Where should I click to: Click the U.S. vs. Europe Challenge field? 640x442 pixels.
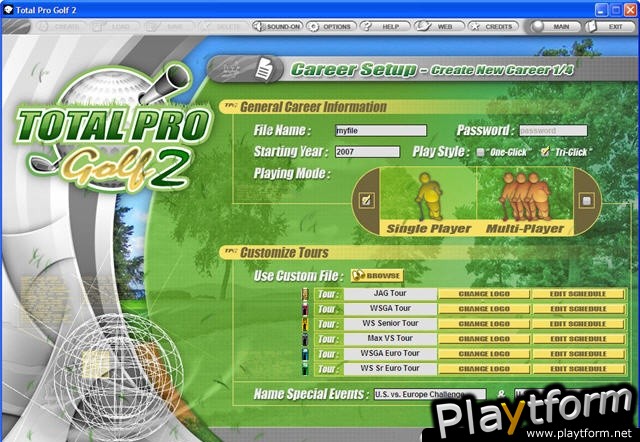point(430,394)
